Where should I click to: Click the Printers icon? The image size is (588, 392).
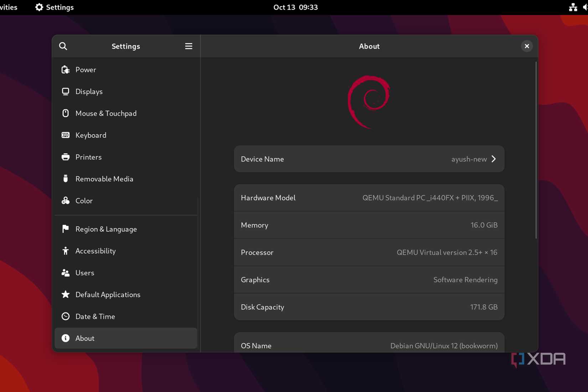pos(66,157)
